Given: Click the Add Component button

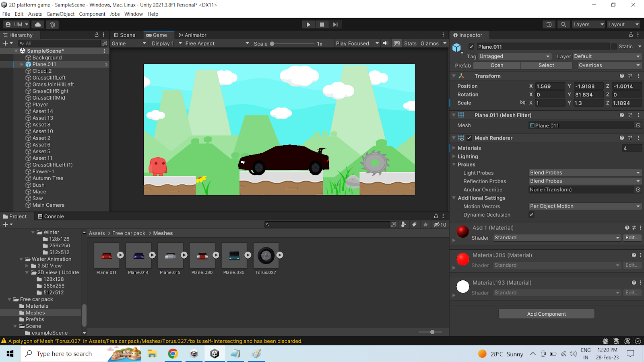Looking at the screenshot, I should 546,314.
